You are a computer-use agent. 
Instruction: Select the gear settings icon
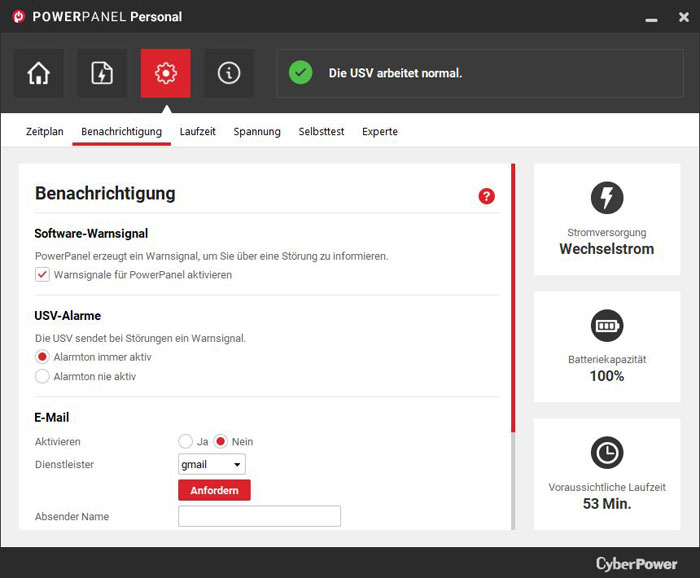pyautogui.click(x=166, y=73)
